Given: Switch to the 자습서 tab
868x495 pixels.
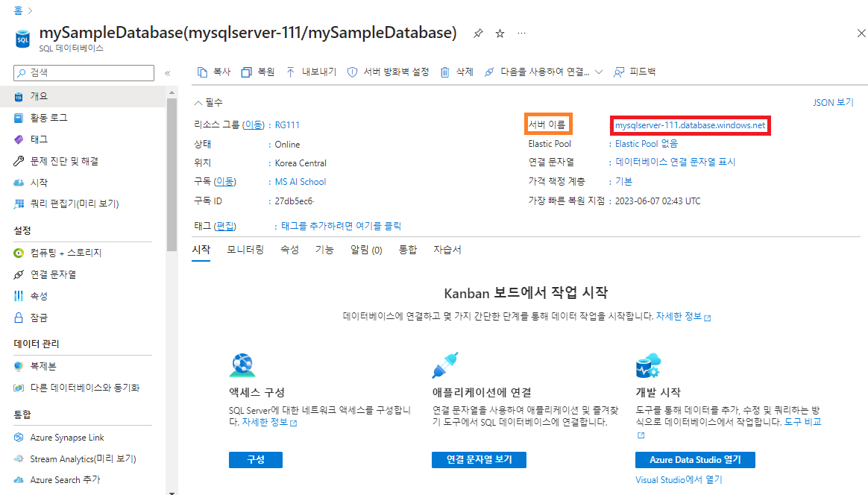Looking at the screenshot, I should 447,250.
